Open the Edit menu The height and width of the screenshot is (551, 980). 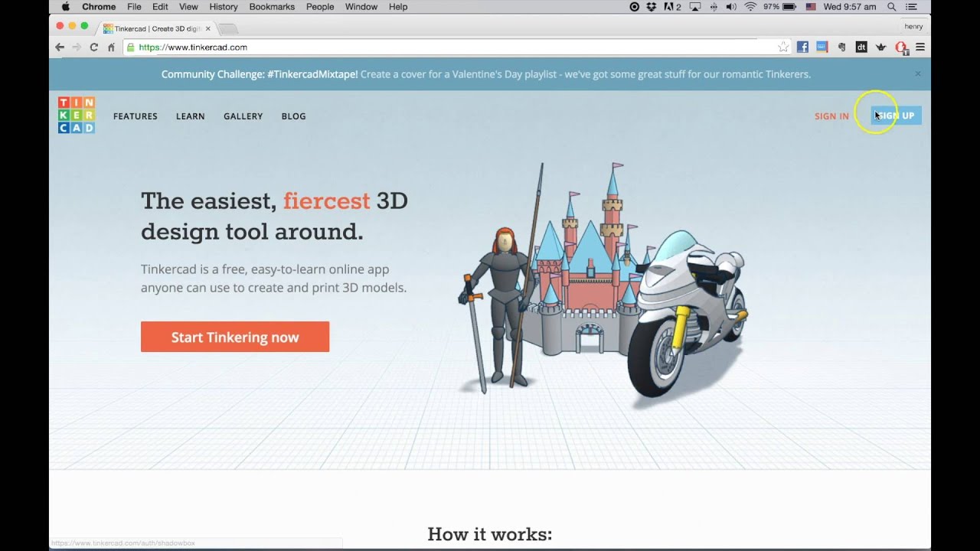pyautogui.click(x=160, y=7)
